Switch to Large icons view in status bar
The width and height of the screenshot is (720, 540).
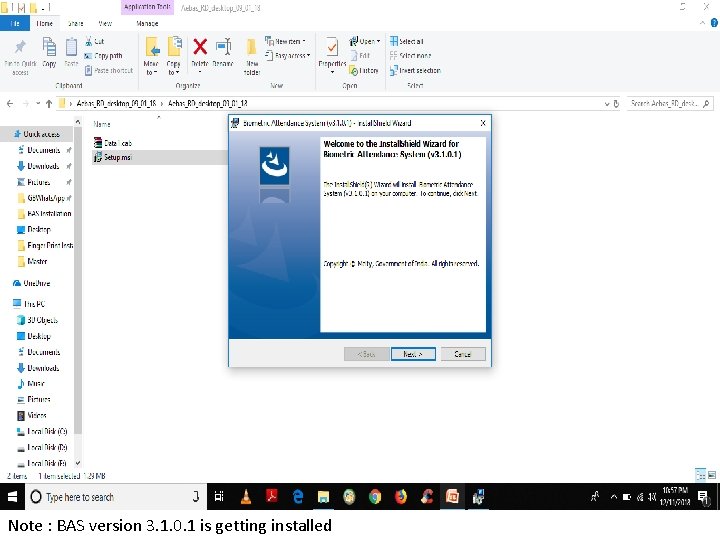click(712, 475)
